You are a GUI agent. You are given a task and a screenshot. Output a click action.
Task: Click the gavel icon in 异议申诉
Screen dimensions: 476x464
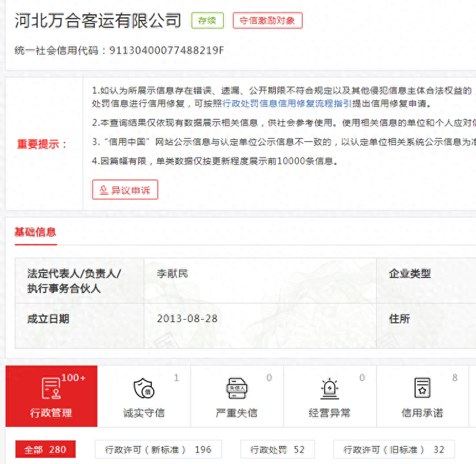coord(103,190)
